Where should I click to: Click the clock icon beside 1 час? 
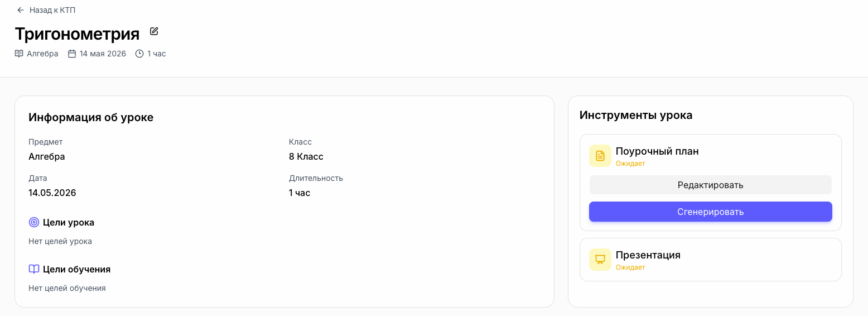[x=139, y=54]
